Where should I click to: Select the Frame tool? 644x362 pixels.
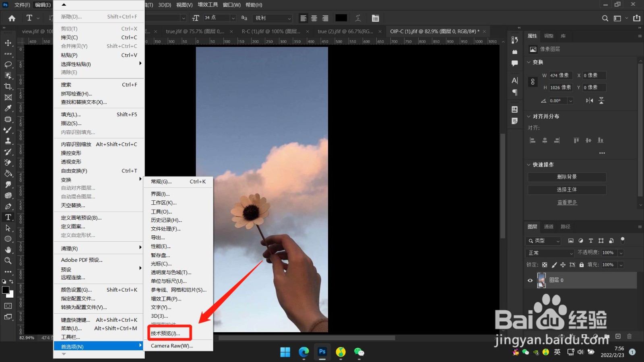coord(8,97)
